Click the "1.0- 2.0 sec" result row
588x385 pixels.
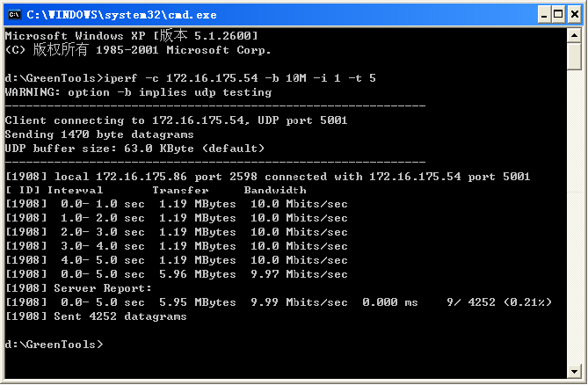(177, 218)
